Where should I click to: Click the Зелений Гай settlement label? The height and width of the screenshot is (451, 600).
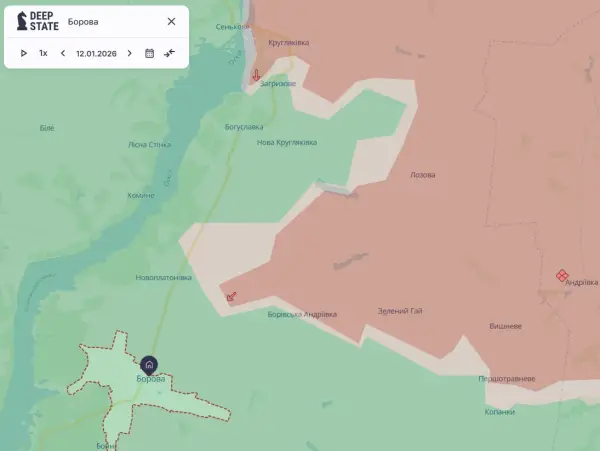(x=400, y=311)
